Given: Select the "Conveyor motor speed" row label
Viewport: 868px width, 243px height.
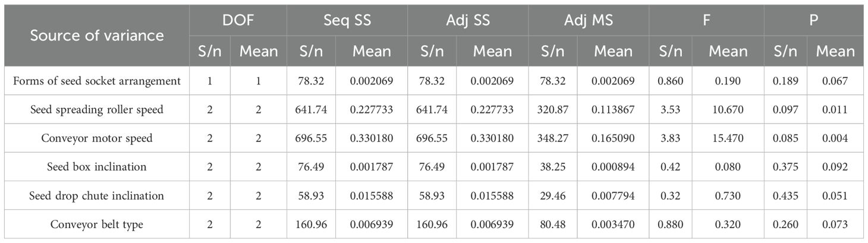Looking at the screenshot, I should coord(97,138).
